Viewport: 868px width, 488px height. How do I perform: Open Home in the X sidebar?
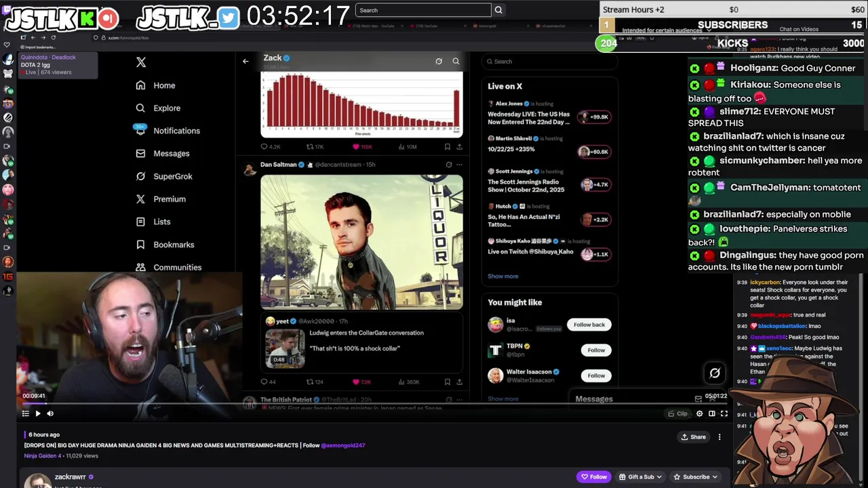click(156, 85)
